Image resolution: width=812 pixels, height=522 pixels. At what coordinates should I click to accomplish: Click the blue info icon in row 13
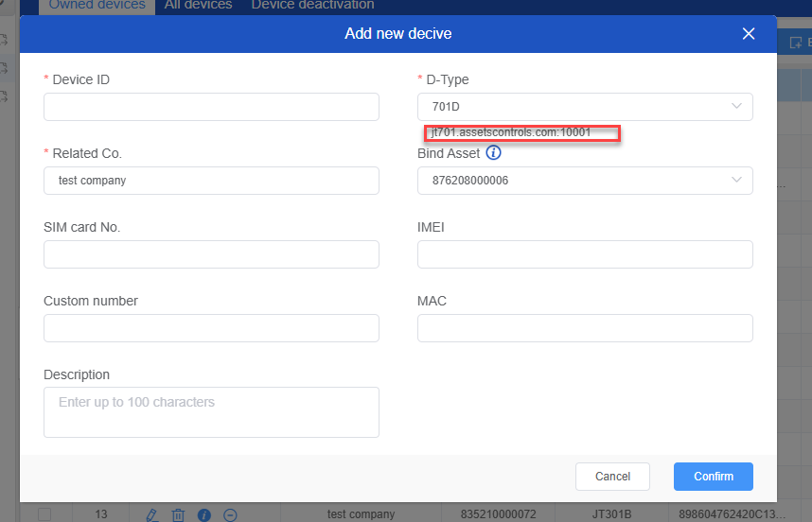pyautogui.click(x=203, y=514)
